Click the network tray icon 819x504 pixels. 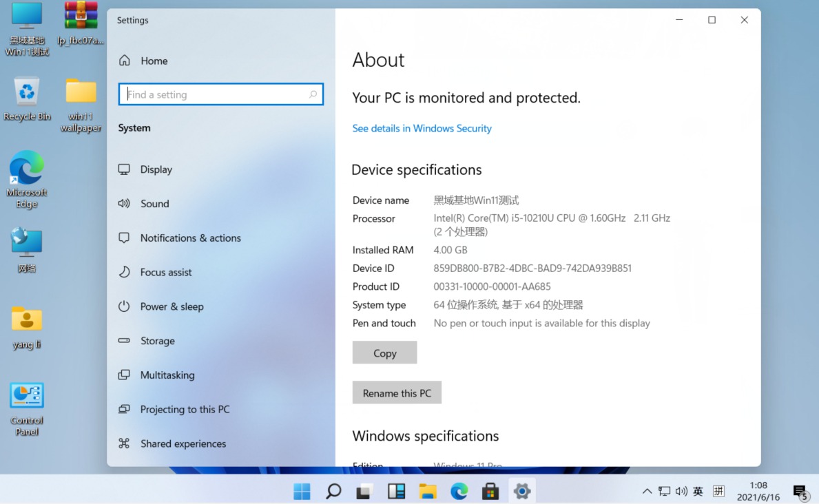point(664,492)
